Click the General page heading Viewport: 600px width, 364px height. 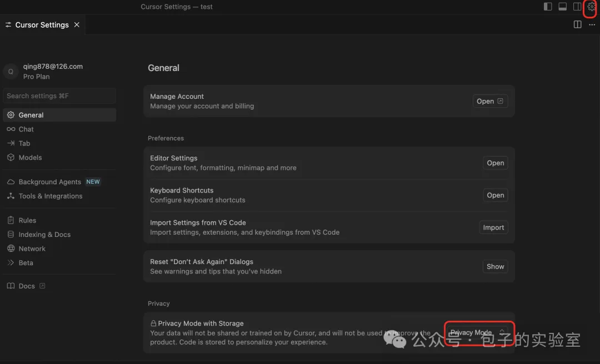pyautogui.click(x=163, y=68)
